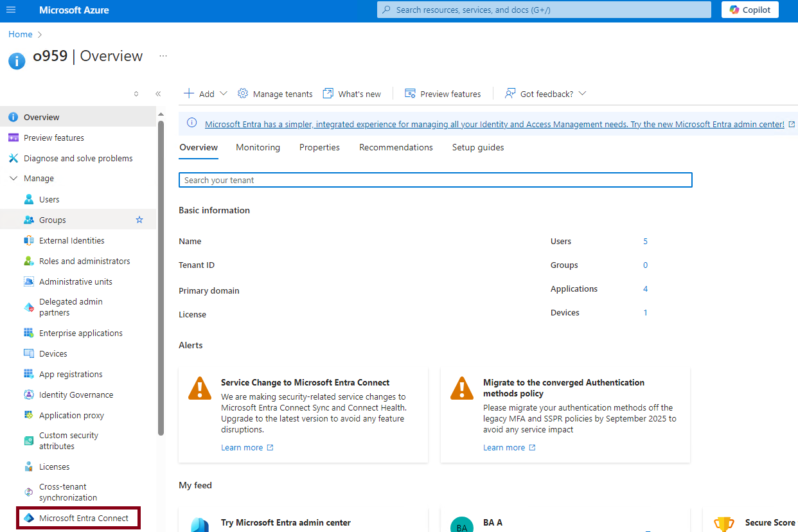Click the Administrative units icon
Viewport: 798px width, 532px height.
click(29, 281)
